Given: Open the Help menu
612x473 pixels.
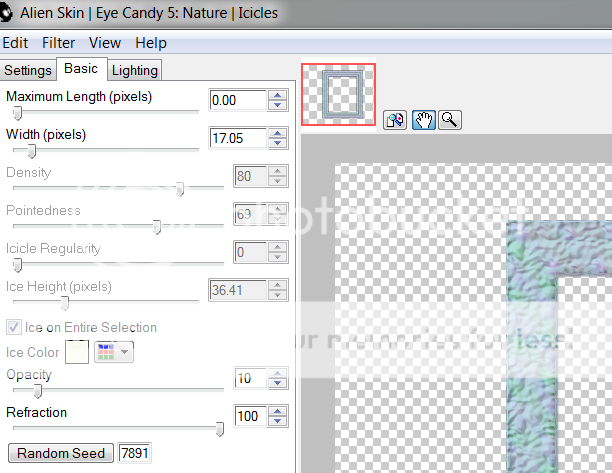Looking at the screenshot, I should [151, 43].
